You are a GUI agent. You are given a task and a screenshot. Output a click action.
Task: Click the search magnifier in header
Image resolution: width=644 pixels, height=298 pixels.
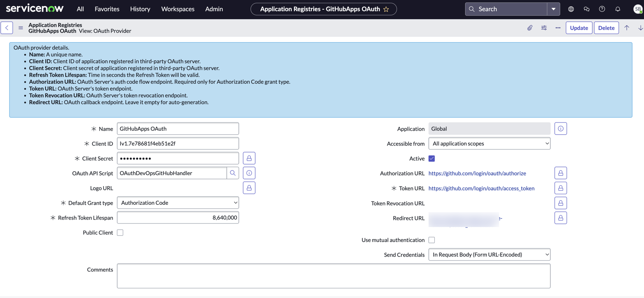[x=472, y=9]
